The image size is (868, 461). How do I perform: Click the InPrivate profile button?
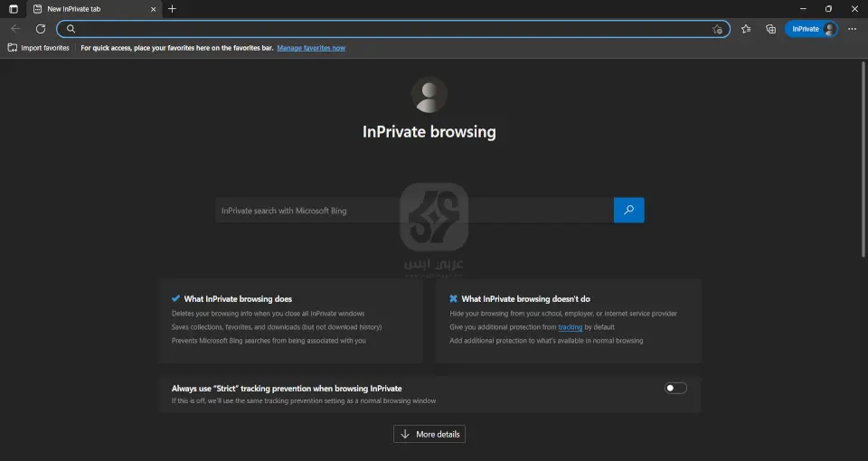coord(811,29)
